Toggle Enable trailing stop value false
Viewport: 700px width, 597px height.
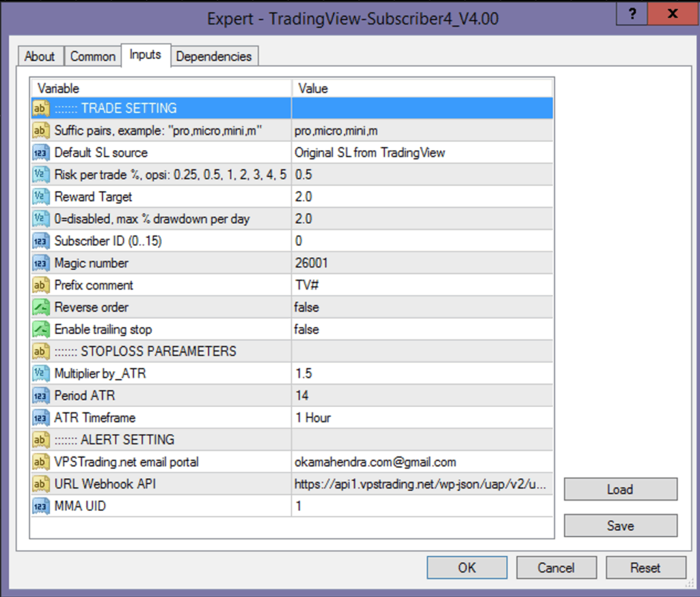(422, 329)
